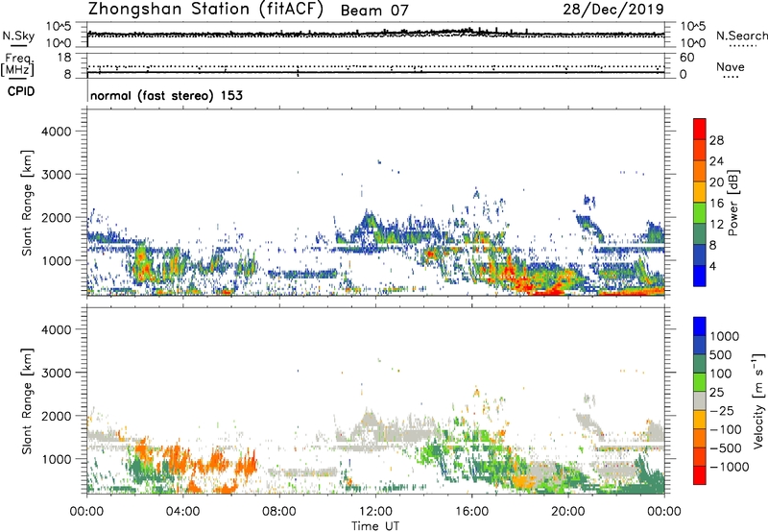Screen dimensions: 768x532
Task: Click the 'N.Search' legend label
Action: (741, 36)
